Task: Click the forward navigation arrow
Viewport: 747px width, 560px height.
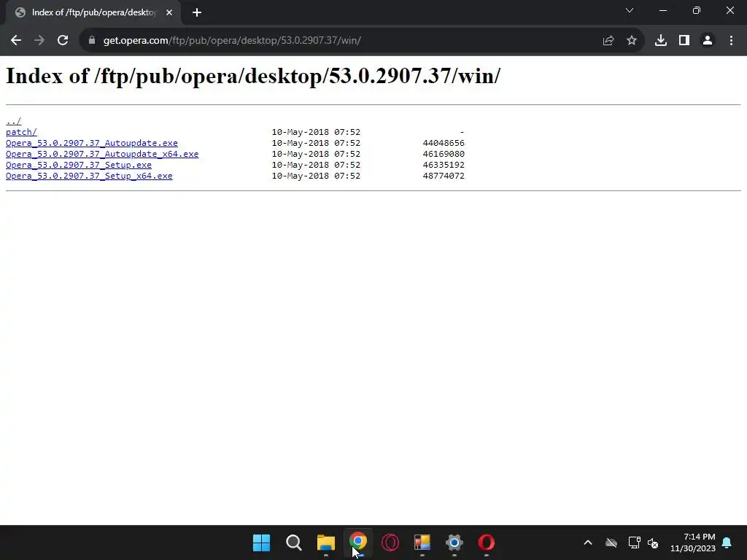Action: [39, 41]
